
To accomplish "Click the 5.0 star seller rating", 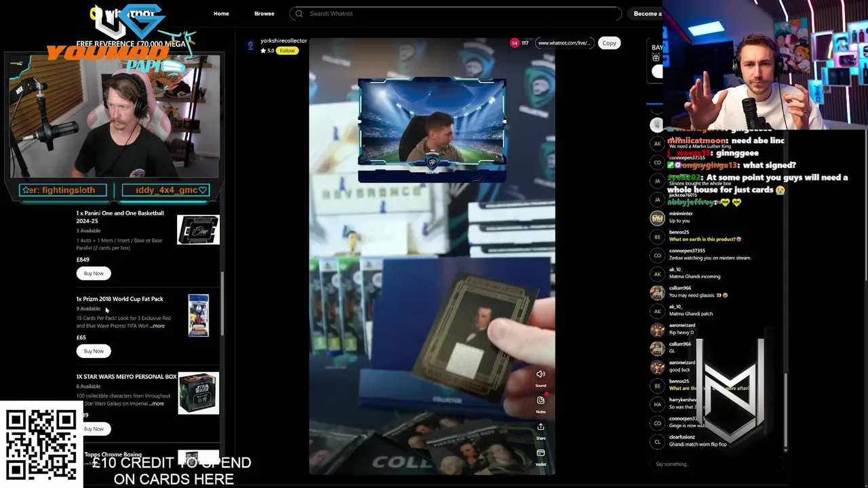I will 268,51.
